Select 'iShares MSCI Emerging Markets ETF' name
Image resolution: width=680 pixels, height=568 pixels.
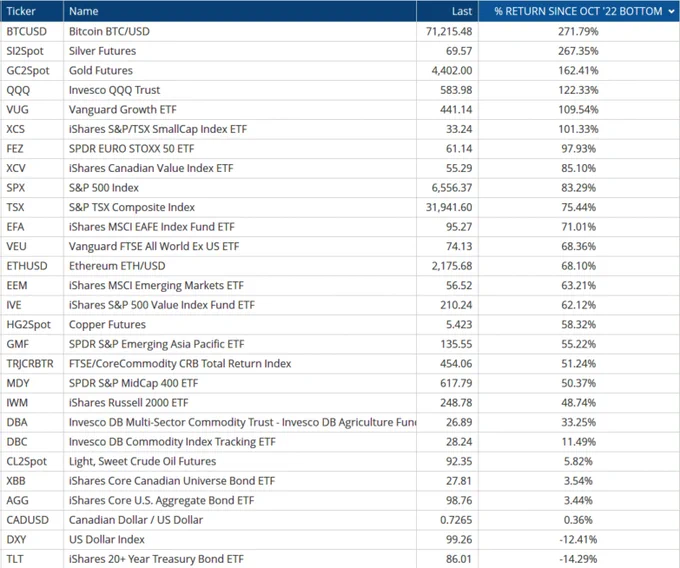click(x=156, y=285)
